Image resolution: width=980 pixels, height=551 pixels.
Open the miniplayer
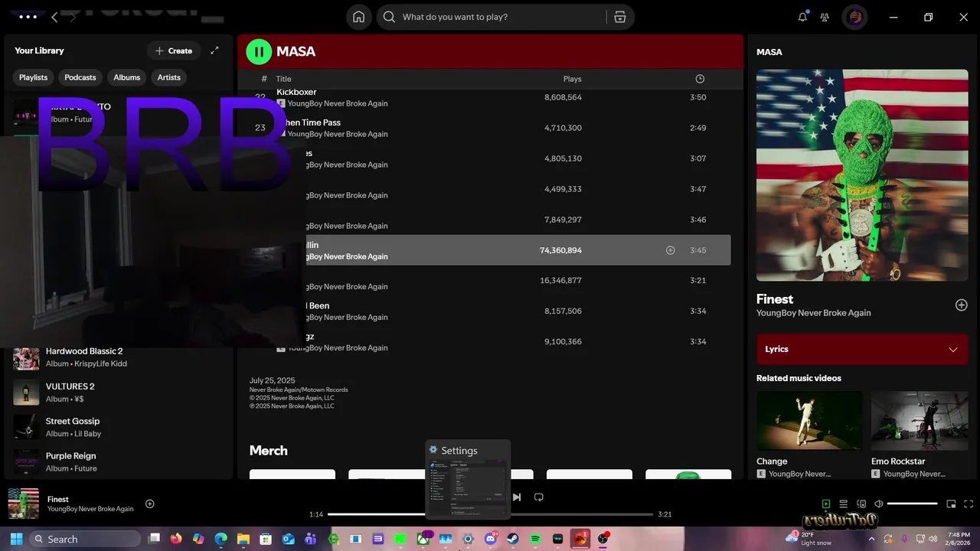(x=951, y=504)
